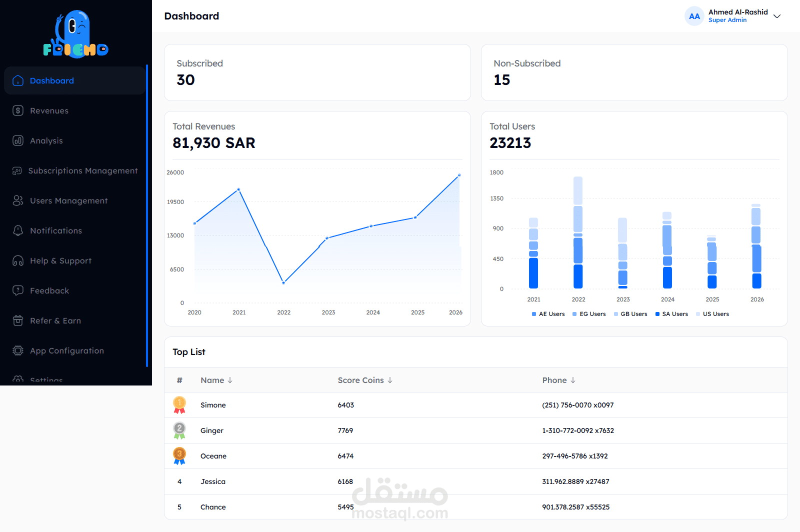800x532 pixels.
Task: Sort by Score Coins using the arrow icon
Action: 390,380
